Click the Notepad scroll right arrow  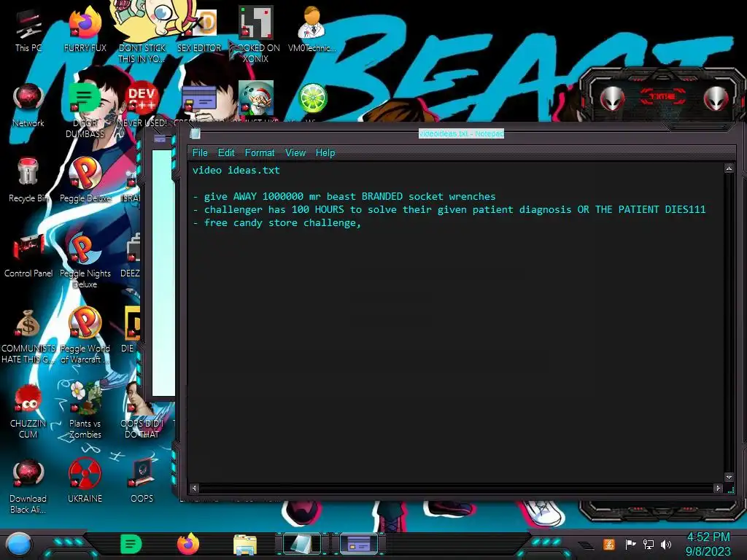point(718,488)
